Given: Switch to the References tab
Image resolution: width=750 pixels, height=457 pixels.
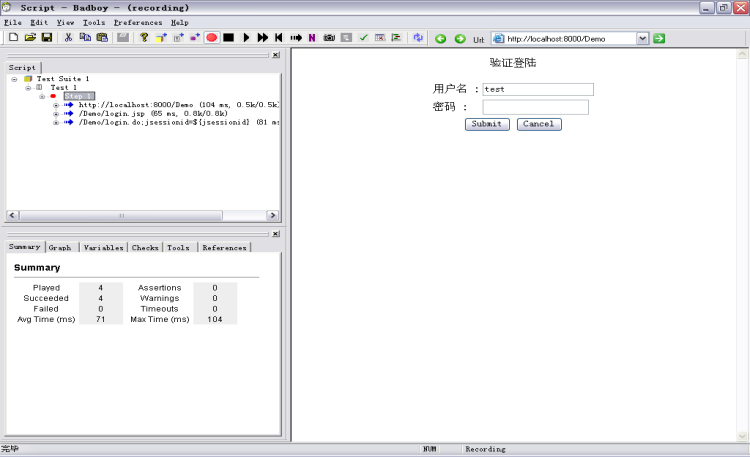Looking at the screenshot, I should click(x=224, y=247).
